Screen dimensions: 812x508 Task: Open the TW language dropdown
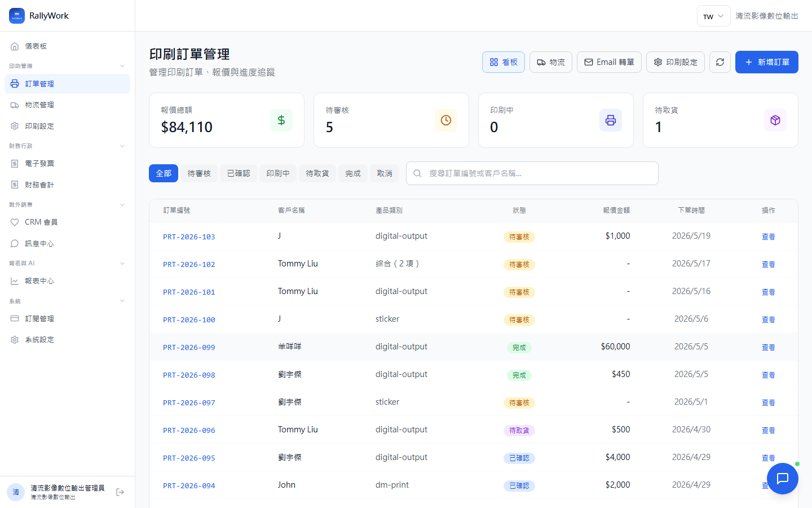[713, 16]
